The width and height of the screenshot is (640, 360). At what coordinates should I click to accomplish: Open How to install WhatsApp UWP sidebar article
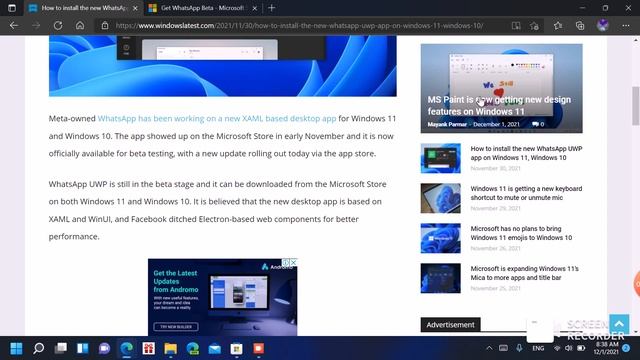(x=526, y=153)
